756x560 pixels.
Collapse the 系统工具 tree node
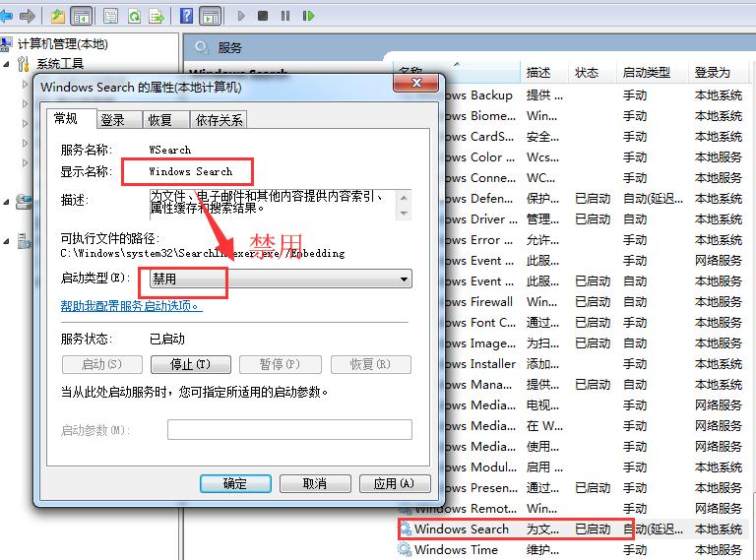tap(6, 64)
